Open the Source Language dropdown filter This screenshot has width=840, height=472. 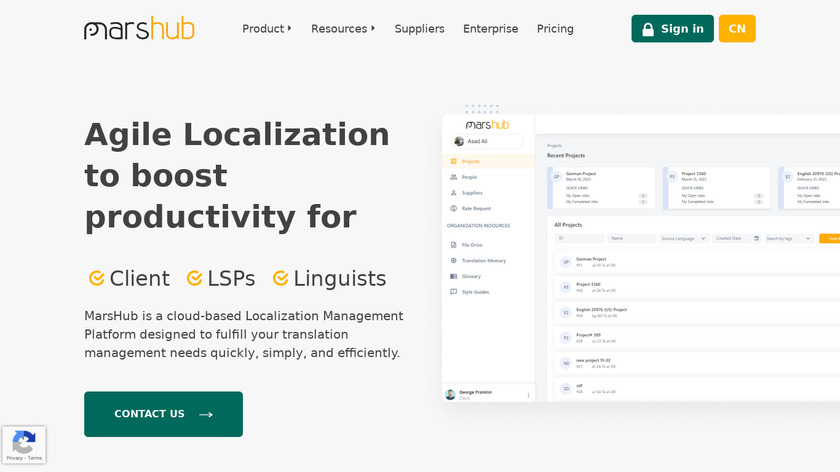[x=684, y=239]
